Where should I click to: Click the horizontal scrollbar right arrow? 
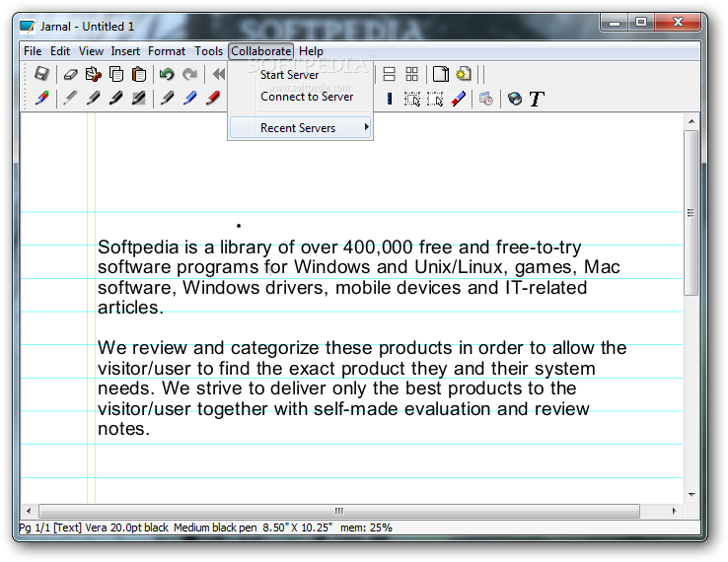coord(674,511)
